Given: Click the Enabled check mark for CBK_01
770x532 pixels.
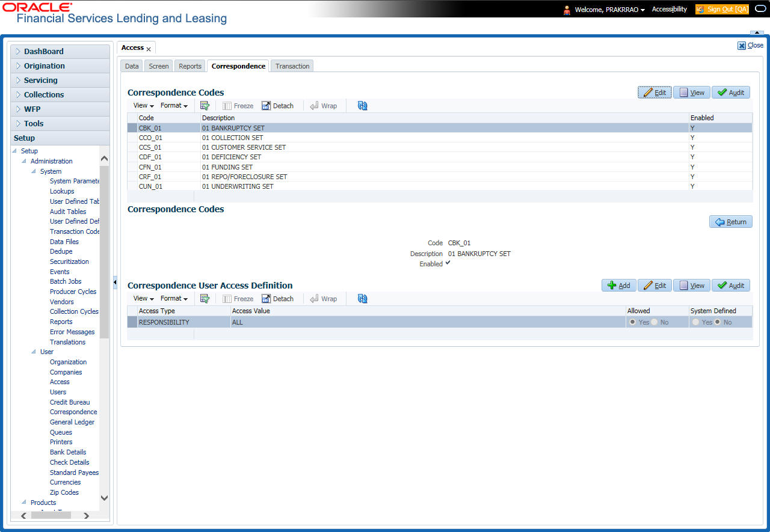Looking at the screenshot, I should coord(448,264).
